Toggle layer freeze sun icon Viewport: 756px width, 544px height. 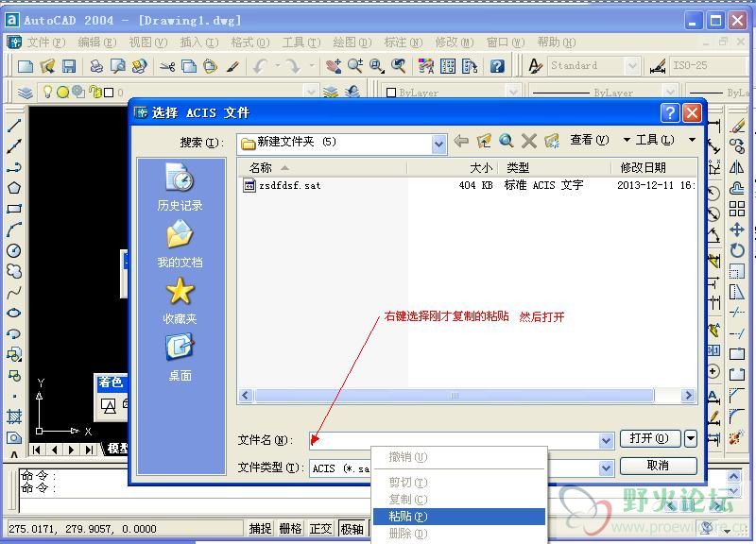click(x=62, y=92)
